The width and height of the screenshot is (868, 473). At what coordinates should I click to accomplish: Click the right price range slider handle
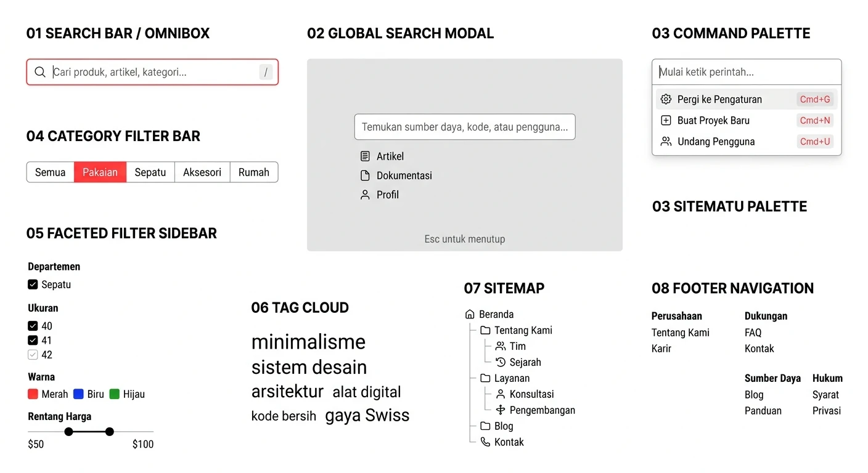pyautogui.click(x=109, y=432)
